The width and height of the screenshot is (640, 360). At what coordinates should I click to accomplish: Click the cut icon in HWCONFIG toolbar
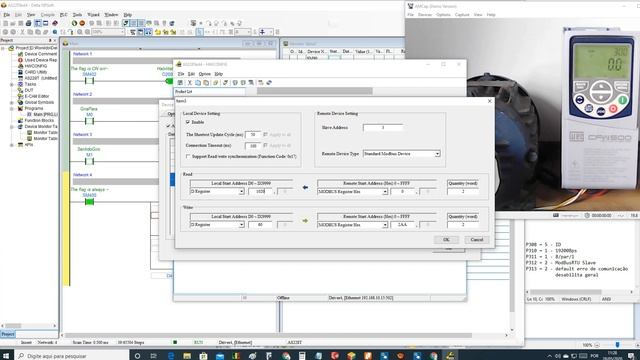click(189, 82)
